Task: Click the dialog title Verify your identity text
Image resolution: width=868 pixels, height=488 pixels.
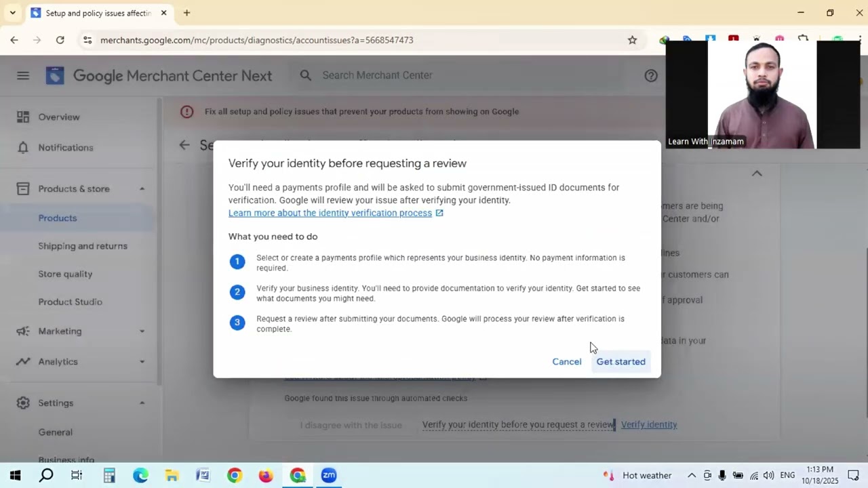Action: point(347,163)
